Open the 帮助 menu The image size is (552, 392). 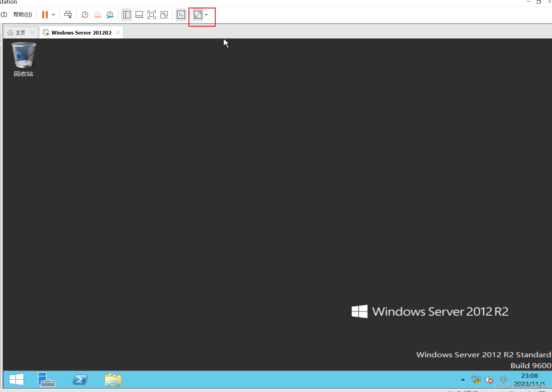(x=22, y=14)
